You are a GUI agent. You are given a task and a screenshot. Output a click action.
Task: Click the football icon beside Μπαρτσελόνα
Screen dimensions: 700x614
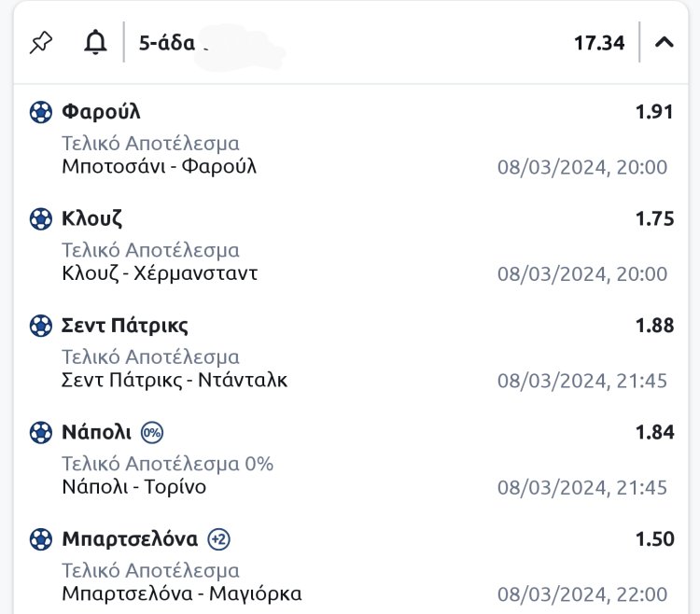(41, 539)
